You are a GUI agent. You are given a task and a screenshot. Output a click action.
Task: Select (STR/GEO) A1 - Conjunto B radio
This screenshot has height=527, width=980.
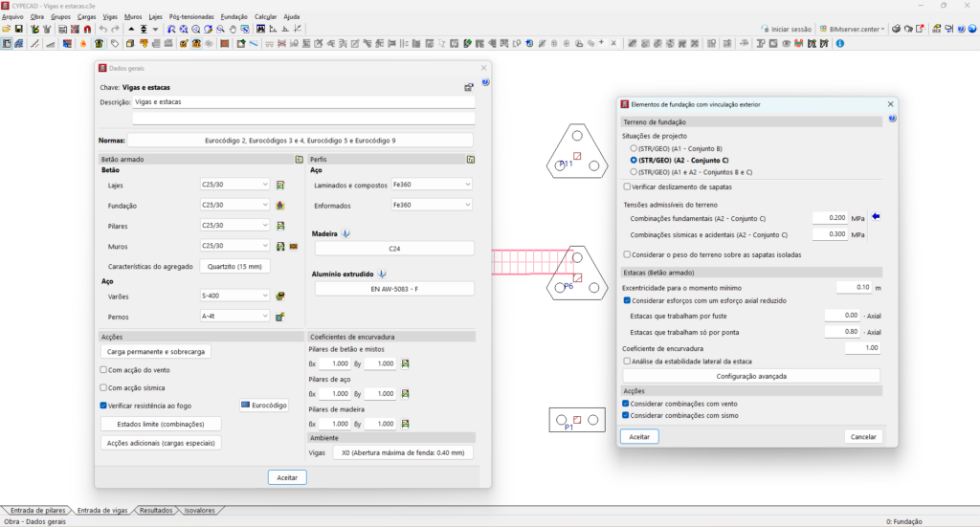(634, 148)
